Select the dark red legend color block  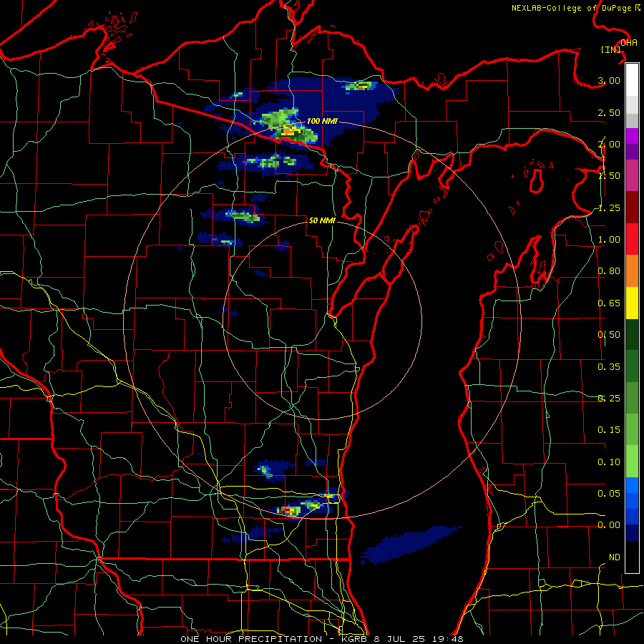632,208
